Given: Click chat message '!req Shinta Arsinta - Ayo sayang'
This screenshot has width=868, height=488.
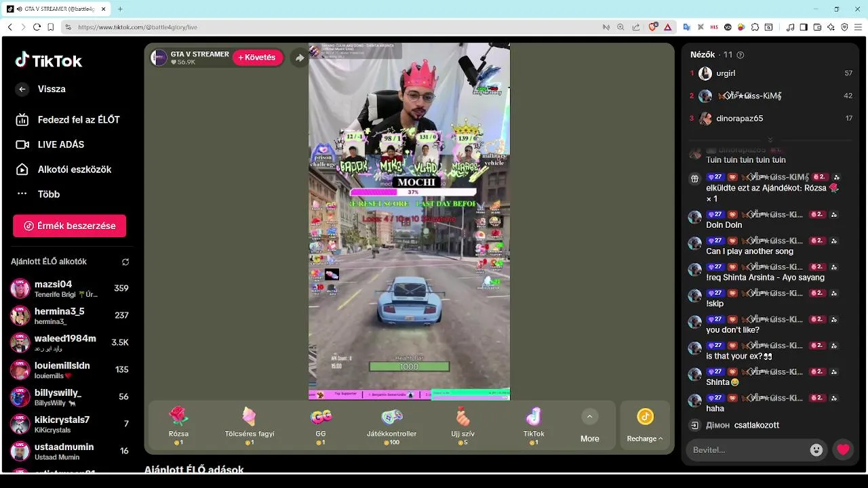Looking at the screenshot, I should 765,277.
